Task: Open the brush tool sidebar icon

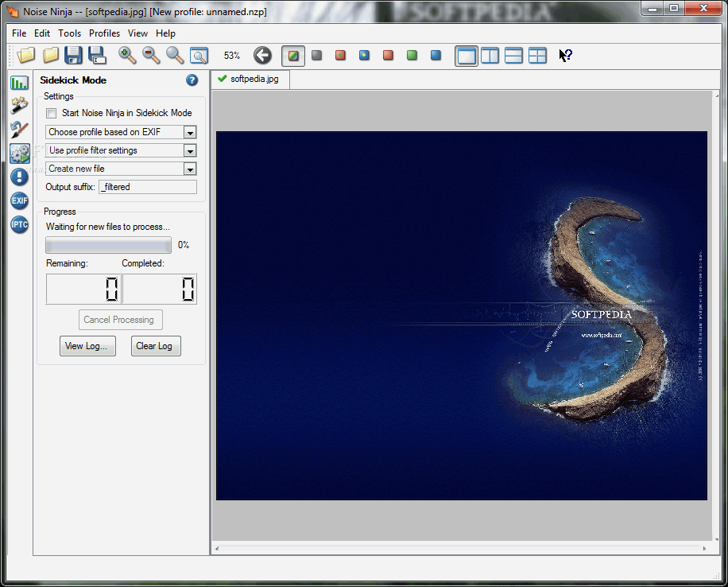Action: pyautogui.click(x=20, y=130)
